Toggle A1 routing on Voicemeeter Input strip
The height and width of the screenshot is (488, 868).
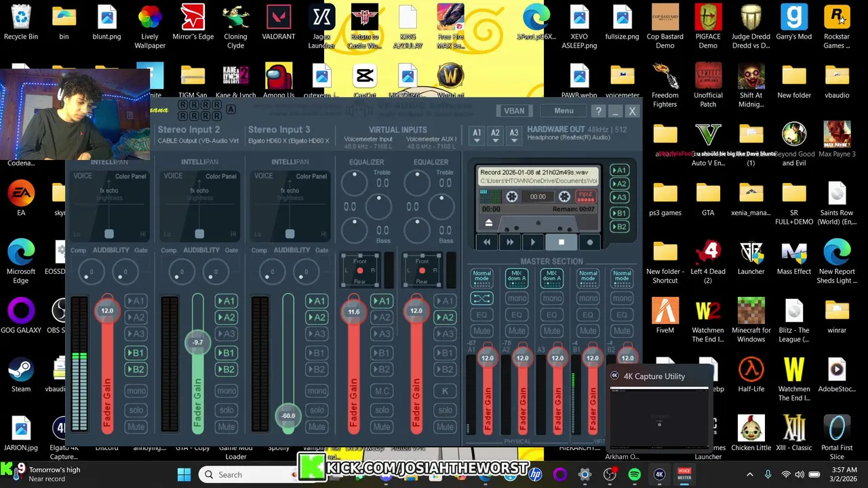coord(382,301)
